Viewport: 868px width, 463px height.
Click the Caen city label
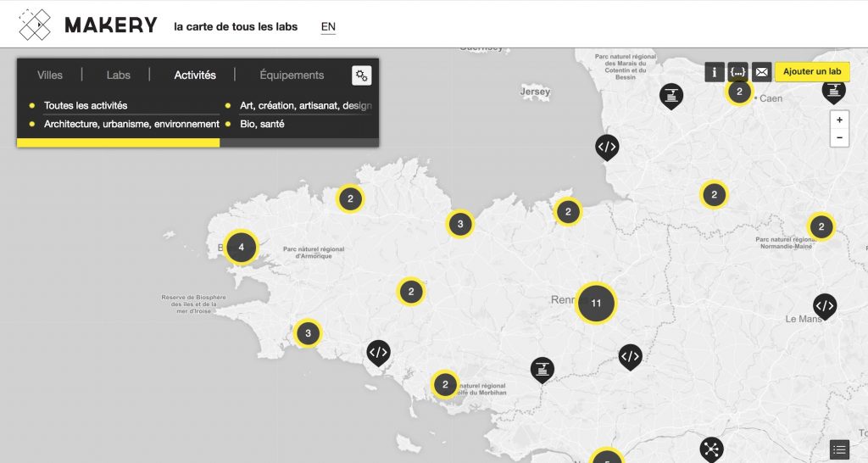[x=771, y=98]
